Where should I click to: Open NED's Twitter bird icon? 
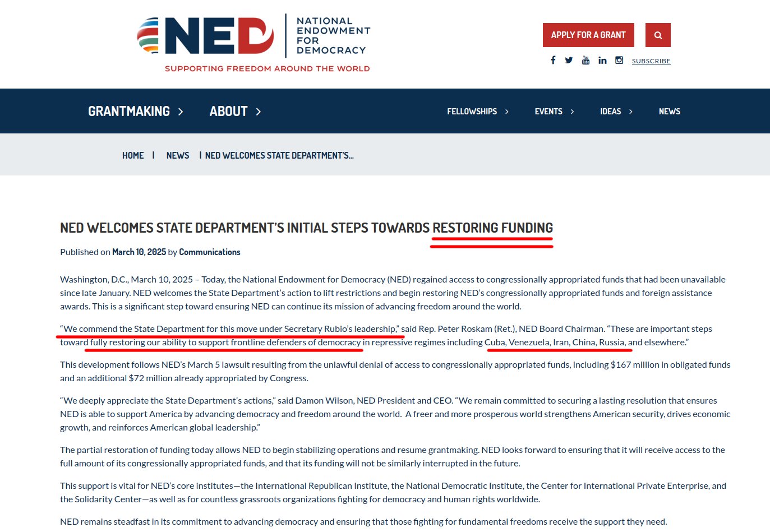click(569, 60)
